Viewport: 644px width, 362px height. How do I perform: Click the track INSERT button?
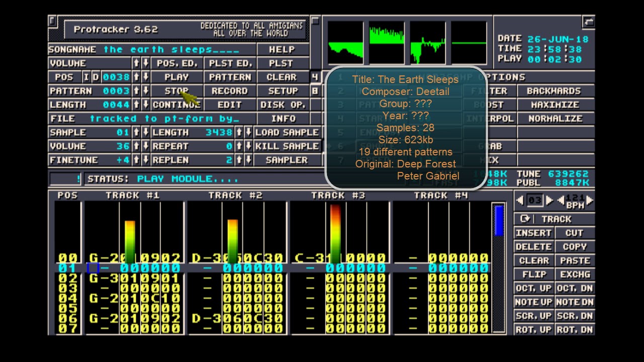tap(534, 233)
